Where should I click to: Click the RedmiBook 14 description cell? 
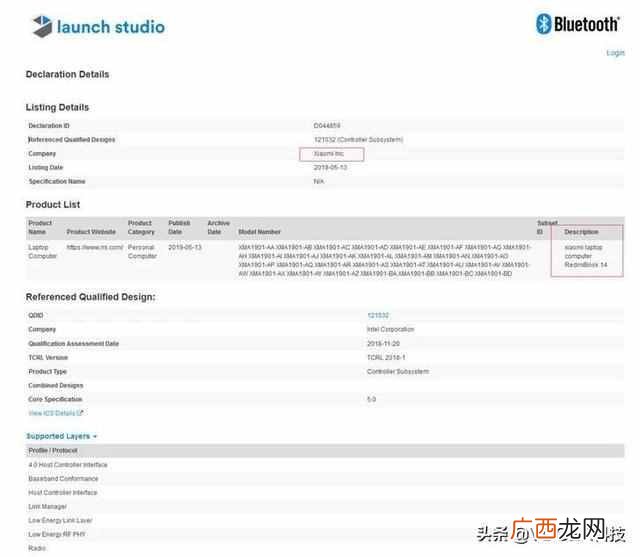coord(586,256)
